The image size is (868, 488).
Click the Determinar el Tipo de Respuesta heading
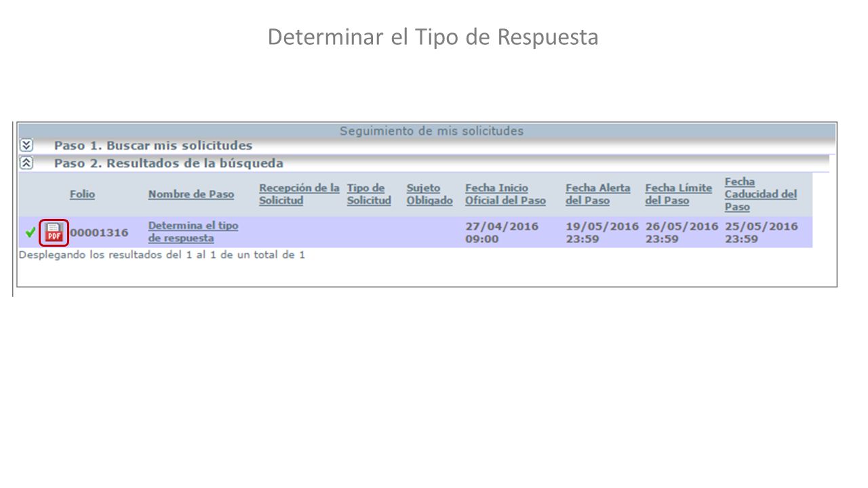[x=433, y=37]
